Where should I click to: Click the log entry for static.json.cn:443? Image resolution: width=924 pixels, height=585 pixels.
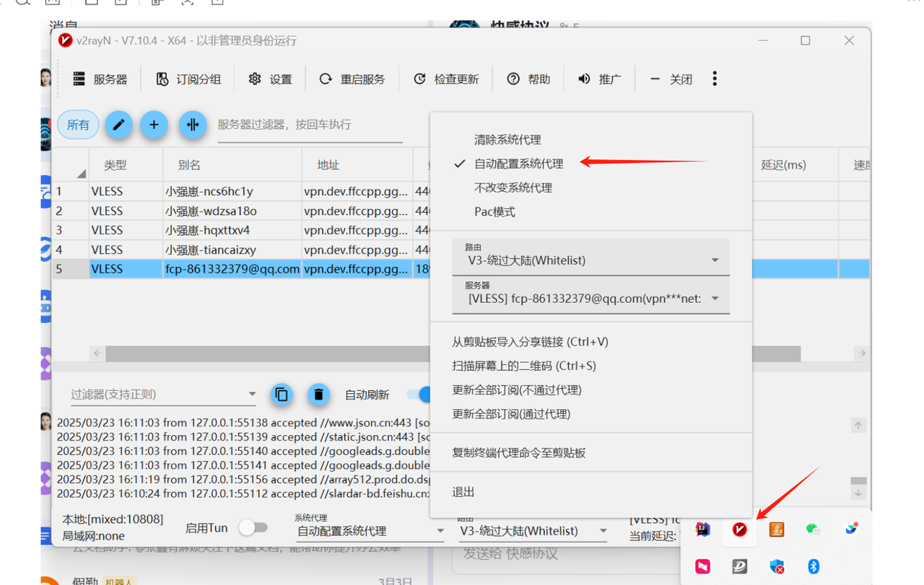pyautogui.click(x=243, y=437)
